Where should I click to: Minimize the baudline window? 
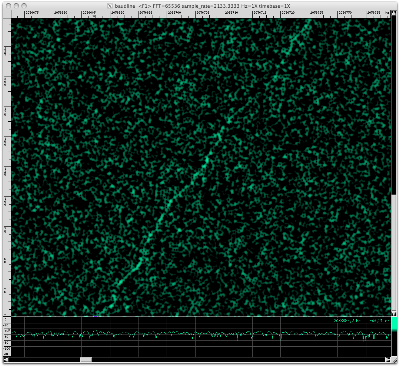pos(16,6)
